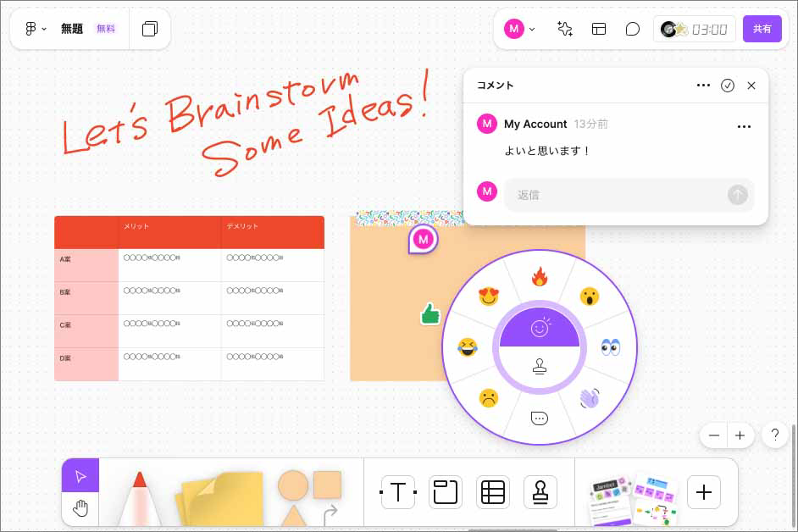
Task: Open options for My Account's comment
Action: pos(745,126)
